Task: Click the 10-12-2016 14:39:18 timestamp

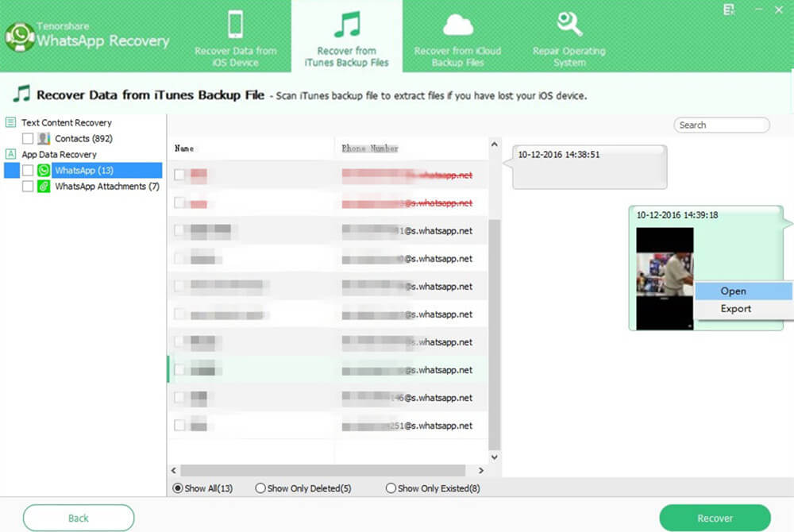Action: click(x=677, y=215)
